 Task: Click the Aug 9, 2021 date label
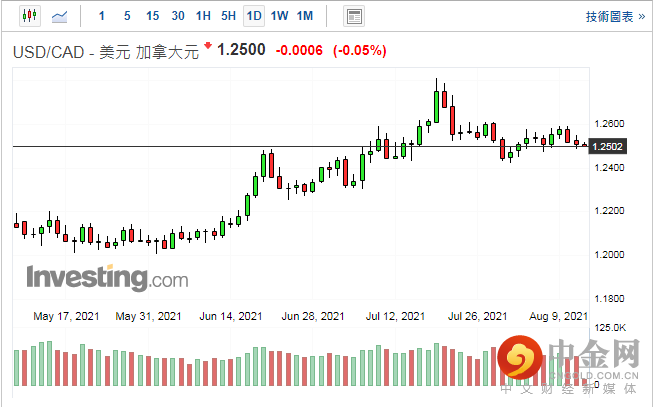[x=558, y=317]
